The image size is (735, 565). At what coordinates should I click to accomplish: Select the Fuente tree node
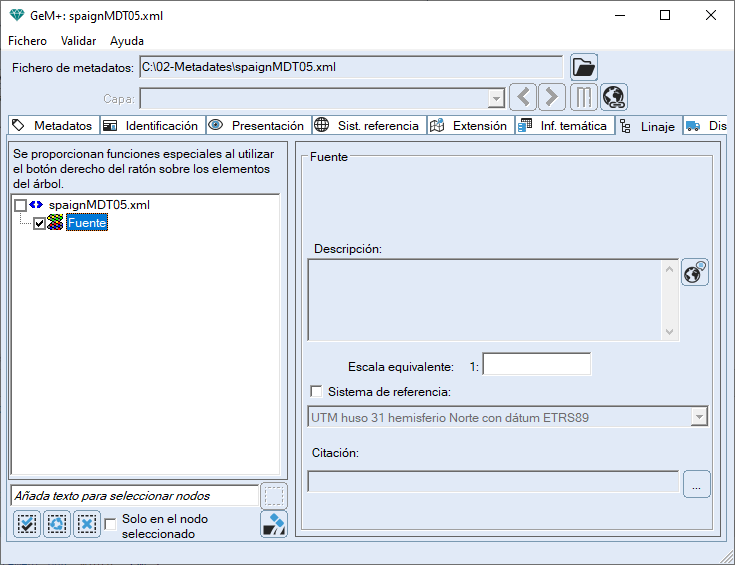click(x=86, y=224)
